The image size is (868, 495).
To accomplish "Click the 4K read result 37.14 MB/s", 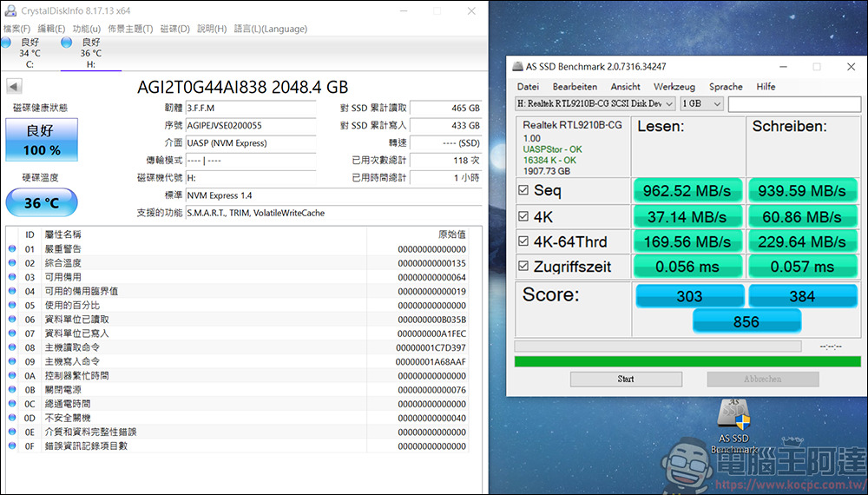I will tap(687, 216).
